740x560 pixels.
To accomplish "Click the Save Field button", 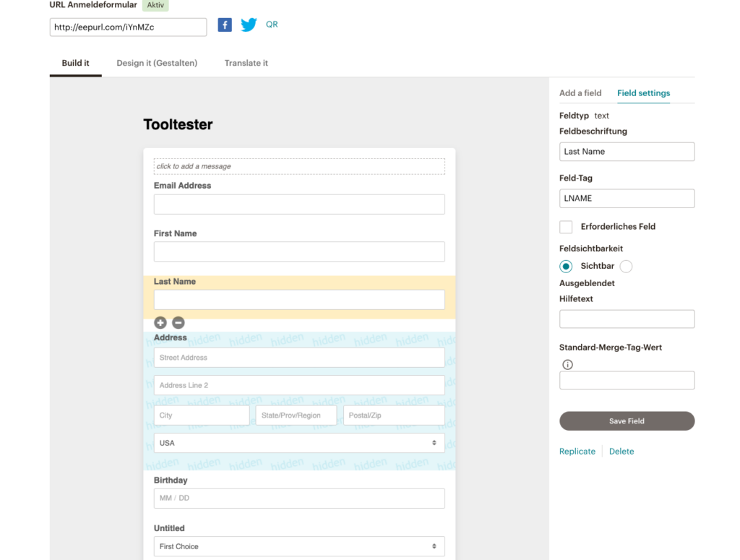I will (x=627, y=421).
